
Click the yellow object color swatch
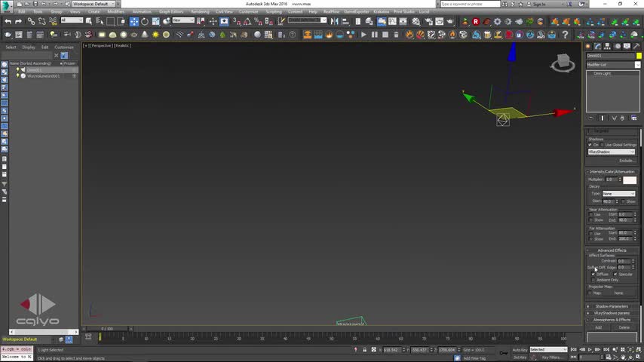click(639, 56)
